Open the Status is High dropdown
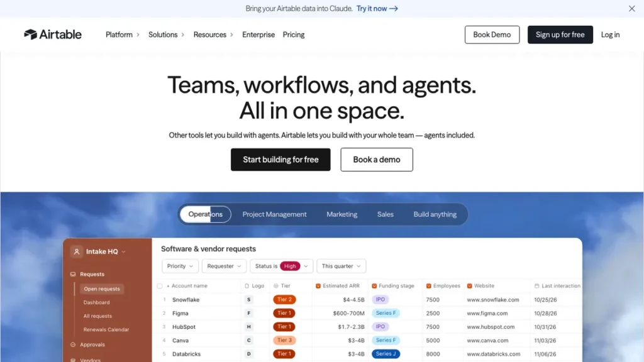 pyautogui.click(x=281, y=266)
